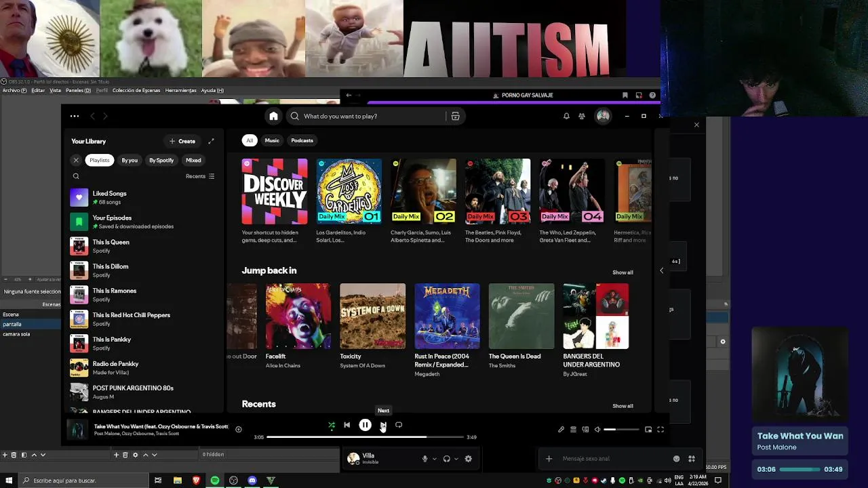Select the Music tab in Spotify
This screenshot has height=488, width=868.
pos(272,140)
